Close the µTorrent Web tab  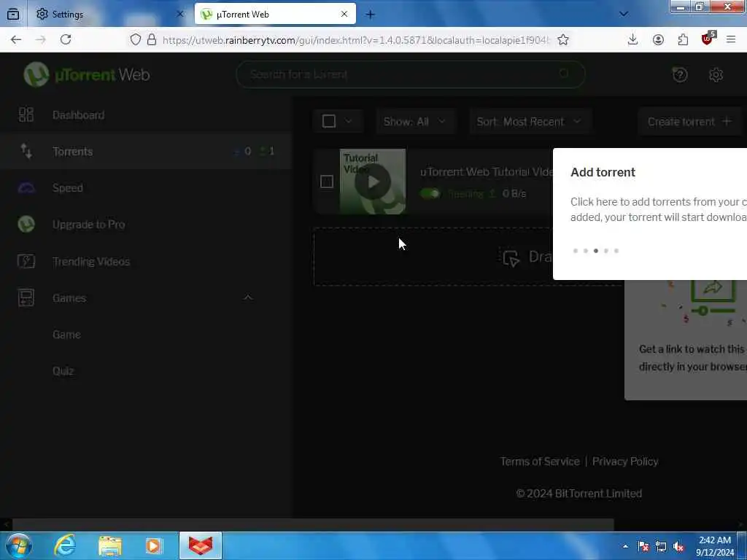[344, 15]
